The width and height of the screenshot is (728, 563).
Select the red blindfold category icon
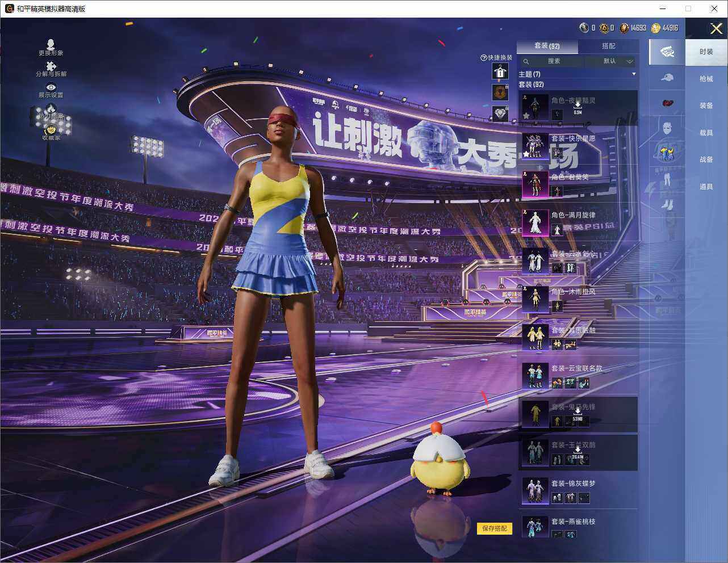coord(667,103)
